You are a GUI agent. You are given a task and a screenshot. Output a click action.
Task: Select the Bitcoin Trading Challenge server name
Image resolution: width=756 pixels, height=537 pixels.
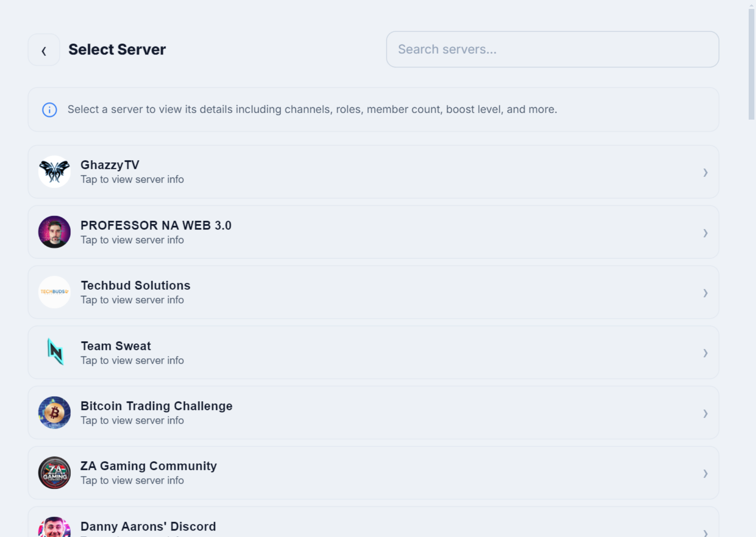[156, 406]
